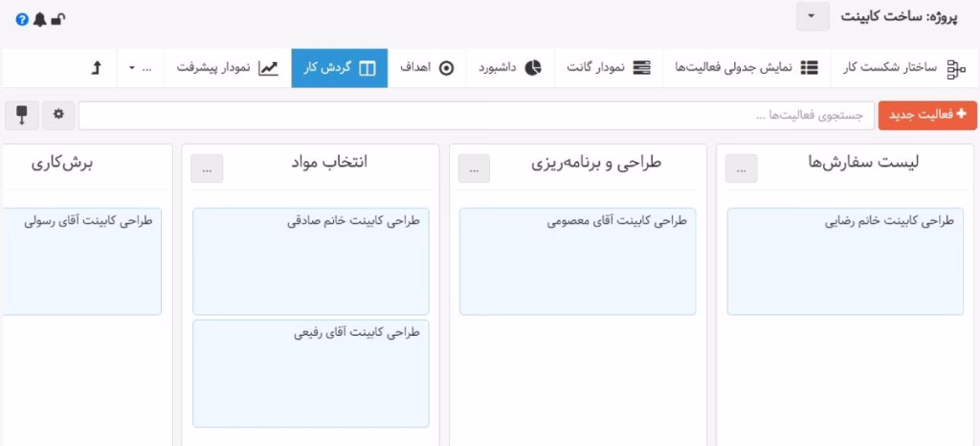Click the unlocked padlock icon

pos(58,20)
